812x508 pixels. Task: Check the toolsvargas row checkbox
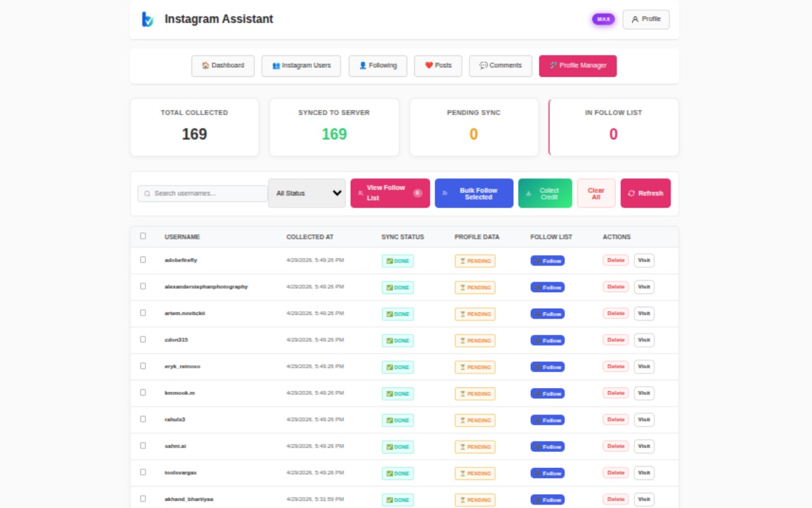click(143, 472)
